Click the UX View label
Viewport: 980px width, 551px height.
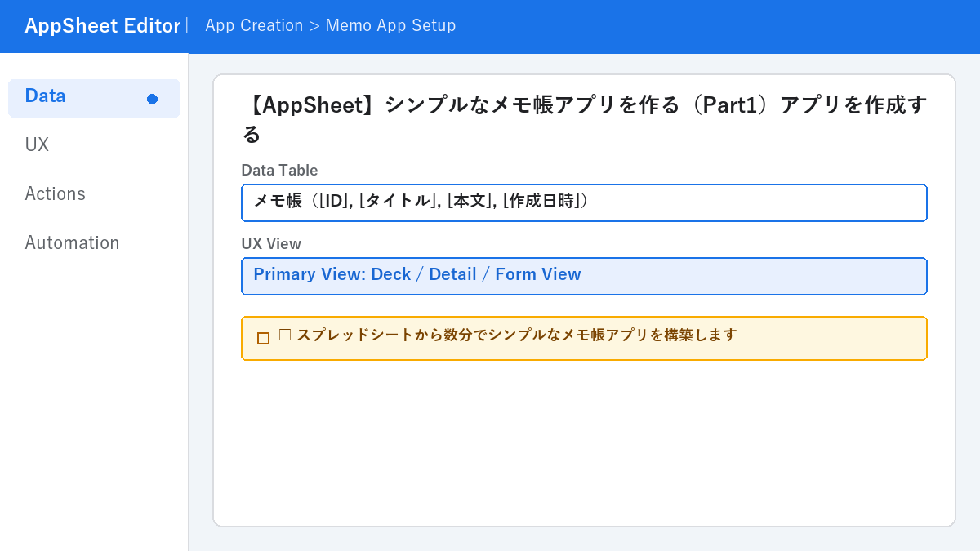271,243
